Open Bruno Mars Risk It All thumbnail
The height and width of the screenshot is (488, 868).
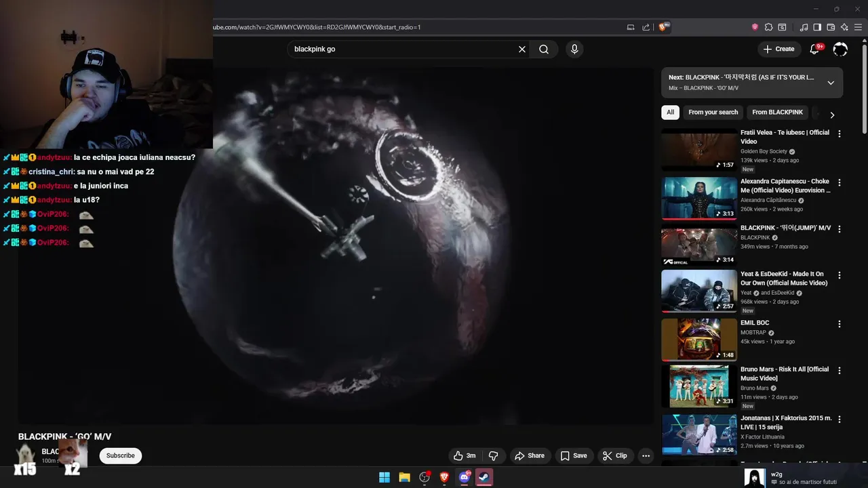(699, 386)
